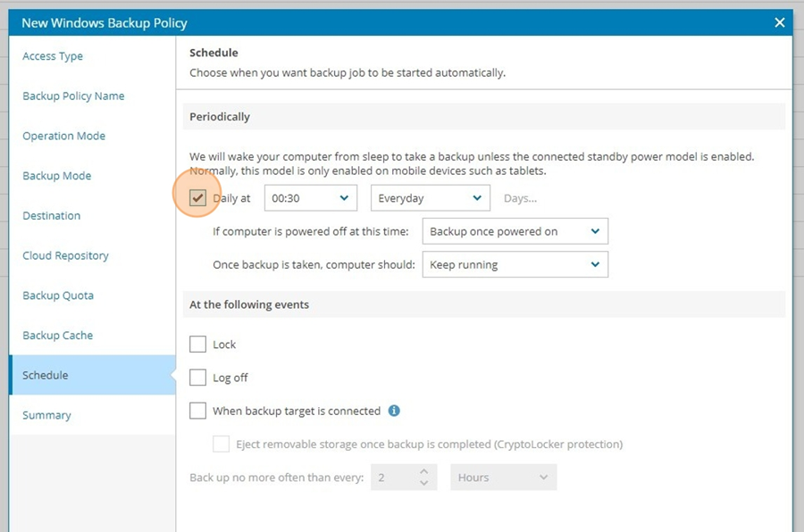Click the If computer is powered off label
804x532 pixels.
pos(311,232)
